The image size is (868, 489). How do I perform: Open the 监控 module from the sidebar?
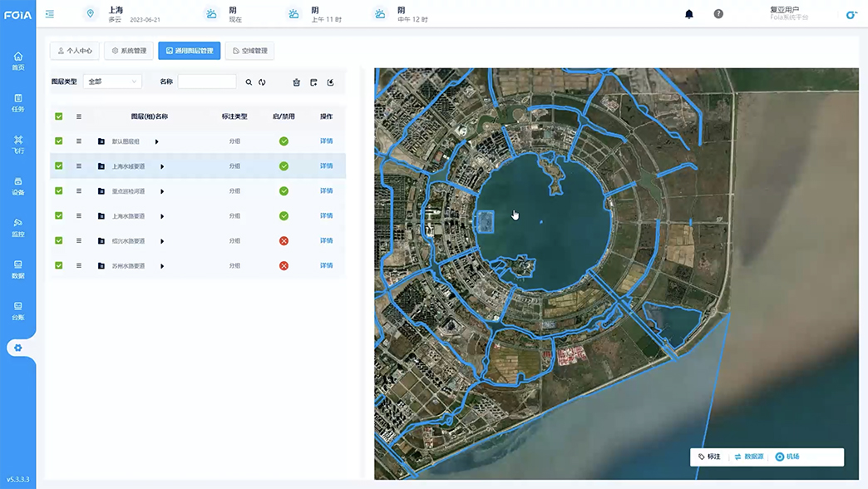pyautogui.click(x=19, y=226)
